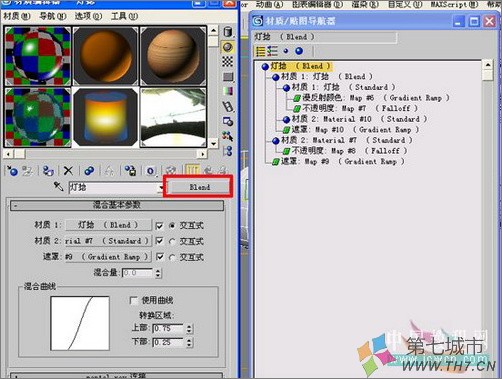The image size is (502, 379).
Task: Open 材质 2 rial #7 (Standard) button
Action: 108,241
